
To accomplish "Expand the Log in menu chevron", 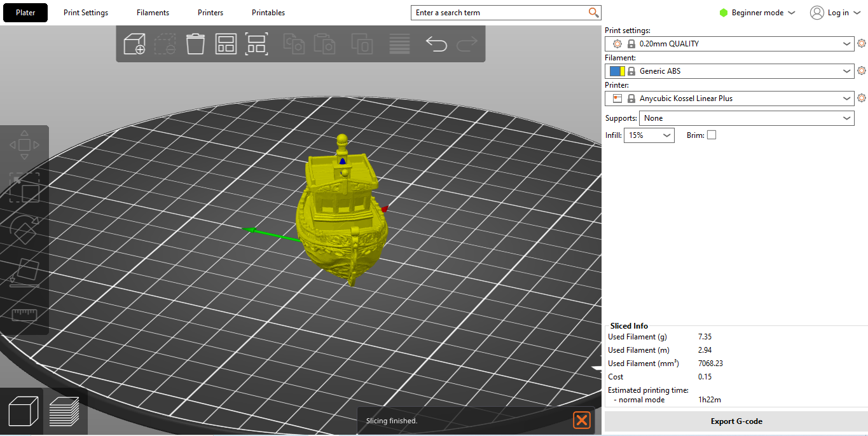I will pos(857,13).
